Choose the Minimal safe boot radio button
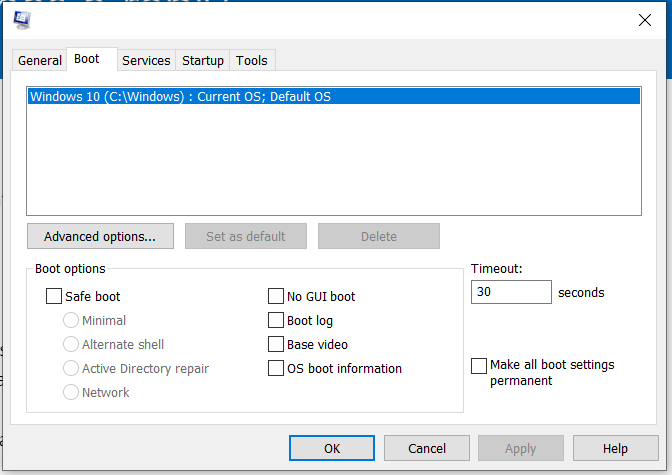Viewport: 672px width, 475px height. coord(71,320)
